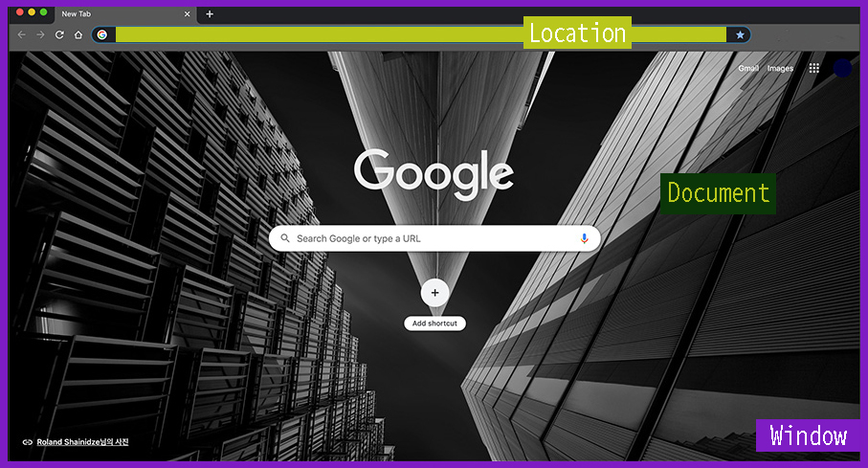Go back with the back arrow
Screen dimensions: 868x468
point(22,34)
